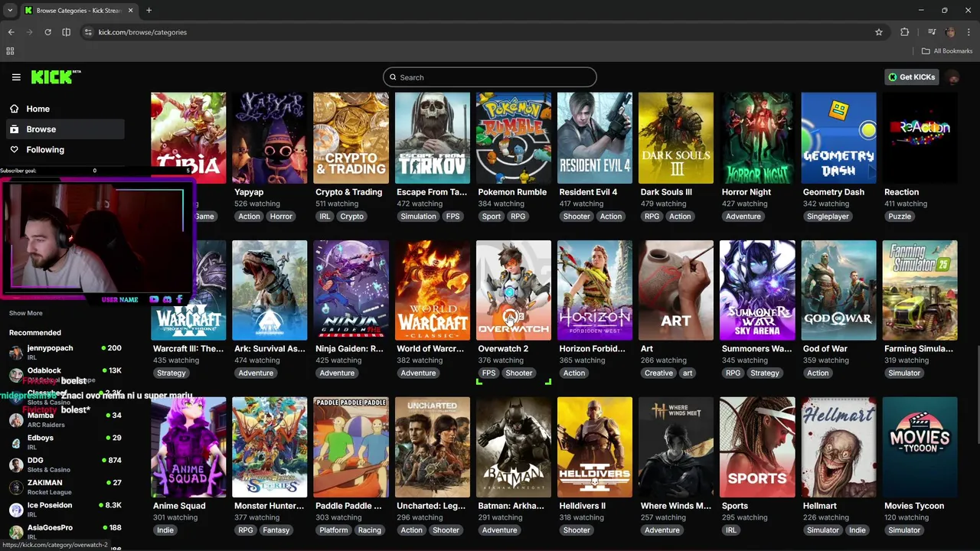Screen dimensions: 980x551
Task: Open AsiaGoesPro recommended channel
Action: (x=65, y=532)
